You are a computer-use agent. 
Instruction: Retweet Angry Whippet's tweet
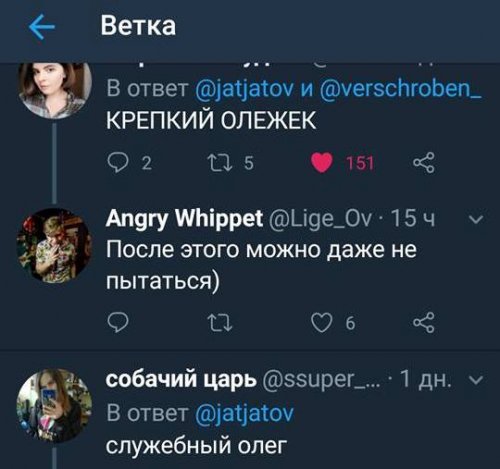coord(220,323)
